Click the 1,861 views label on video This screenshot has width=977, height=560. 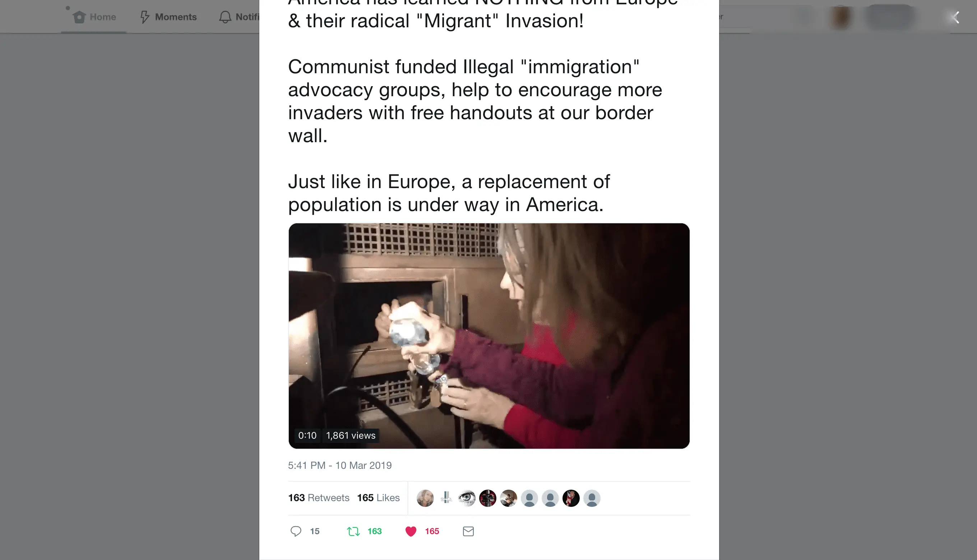tap(351, 435)
